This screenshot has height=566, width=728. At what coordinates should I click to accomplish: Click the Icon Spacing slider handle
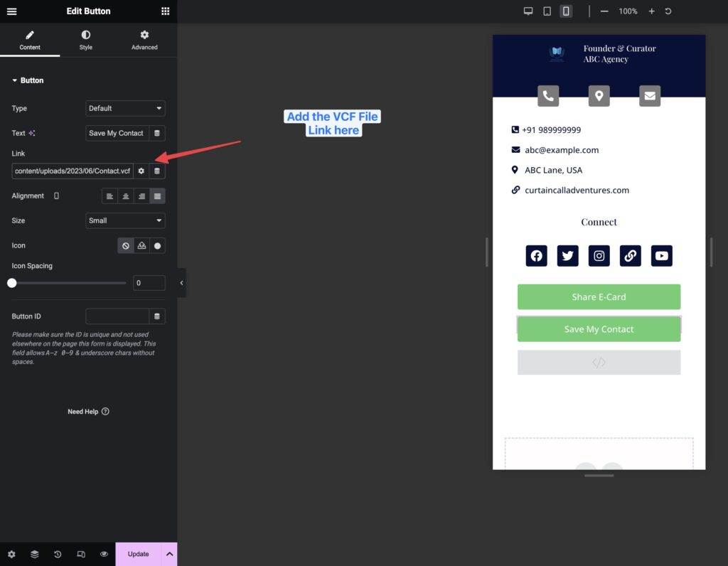(x=12, y=283)
